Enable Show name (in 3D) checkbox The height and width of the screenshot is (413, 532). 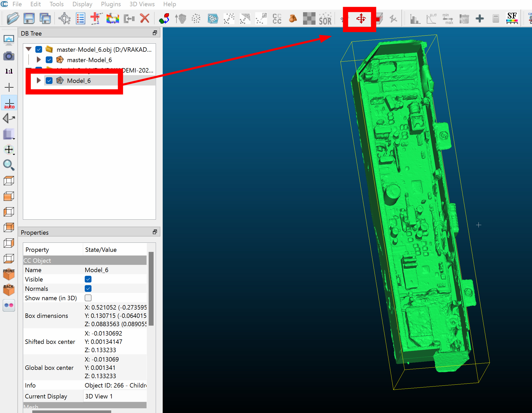coord(88,298)
